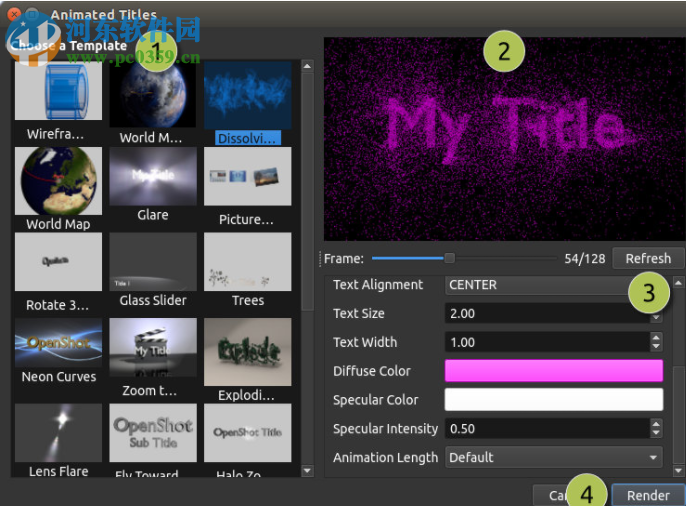Click the My Title animation preview
Viewport: 686px width, 506px height.
pyautogui.click(x=504, y=139)
